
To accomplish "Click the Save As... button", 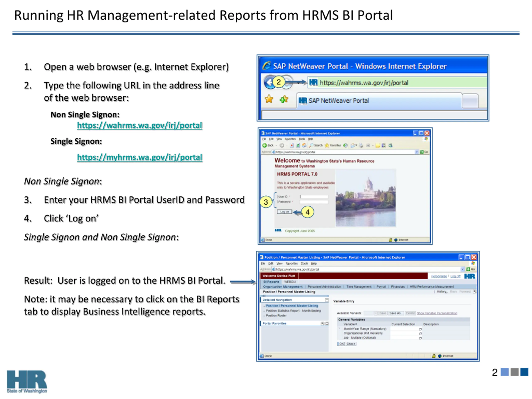I will (396, 313).
